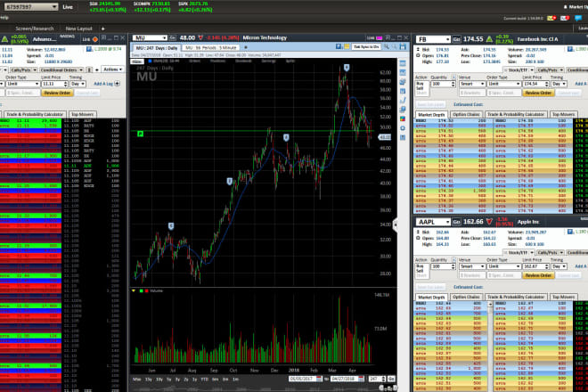Image resolution: width=588 pixels, height=392 pixels.
Task: Open chart settings gear in side toolbar
Action: point(403,128)
